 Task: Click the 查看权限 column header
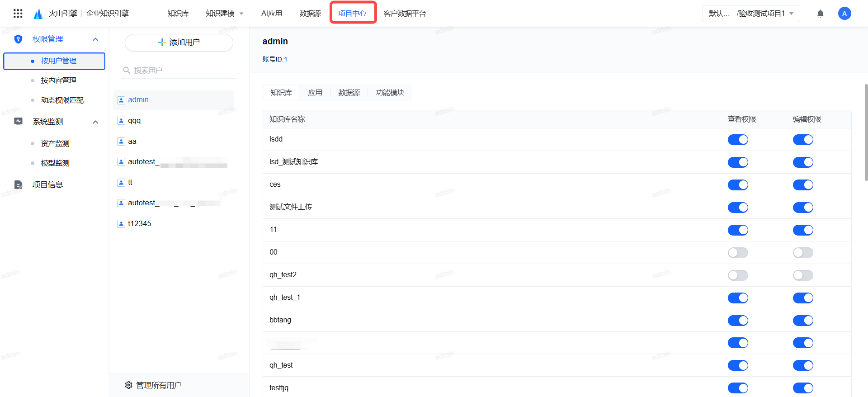point(742,119)
